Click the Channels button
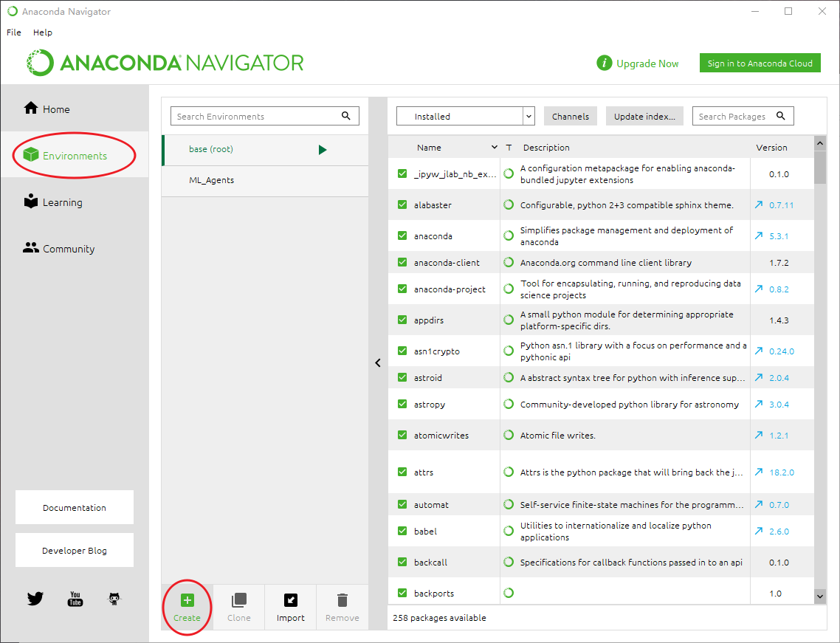 click(571, 117)
